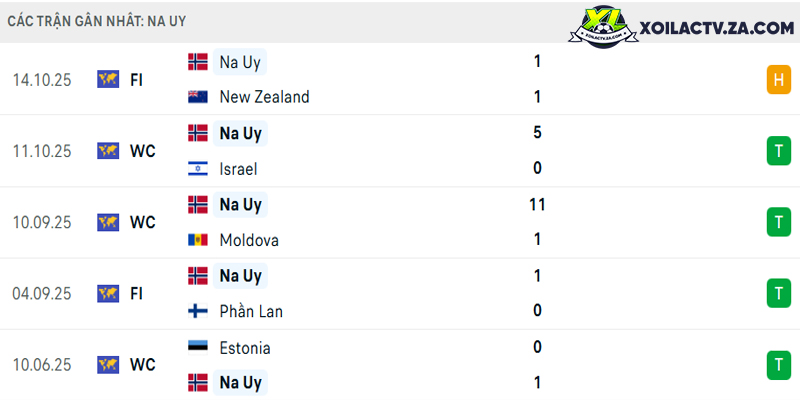The width and height of the screenshot is (800, 400).
Task: Click the green T badge for the Israel match
Action: click(779, 151)
